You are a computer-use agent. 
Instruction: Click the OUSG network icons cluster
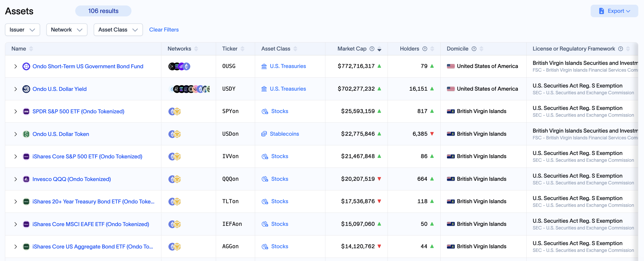179,66
